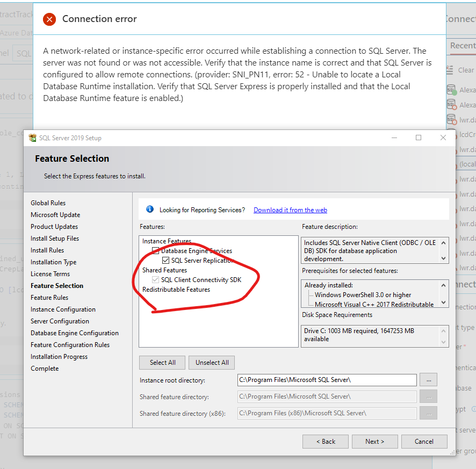The width and height of the screenshot is (476, 469).
Task: Select the Database Engine Configuration step
Action: point(74,333)
